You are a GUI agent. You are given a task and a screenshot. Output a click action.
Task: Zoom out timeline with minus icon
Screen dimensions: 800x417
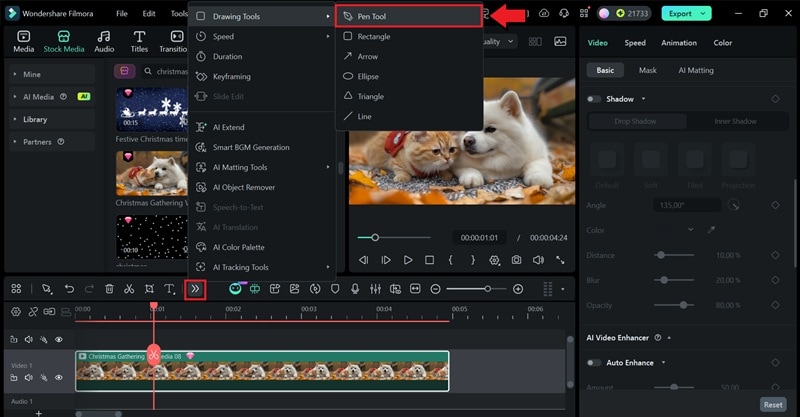[435, 289]
